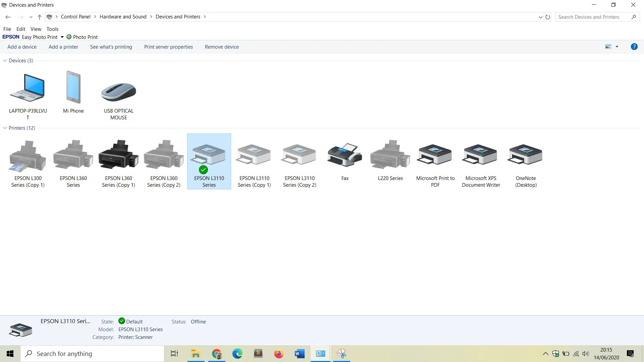Collapse the Devices (3) group
Image resolution: width=644 pixels, height=362 pixels.
(x=5, y=61)
